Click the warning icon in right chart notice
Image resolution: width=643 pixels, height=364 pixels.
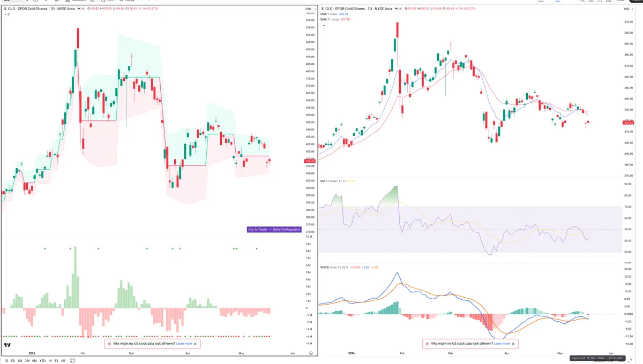[x=428, y=344]
